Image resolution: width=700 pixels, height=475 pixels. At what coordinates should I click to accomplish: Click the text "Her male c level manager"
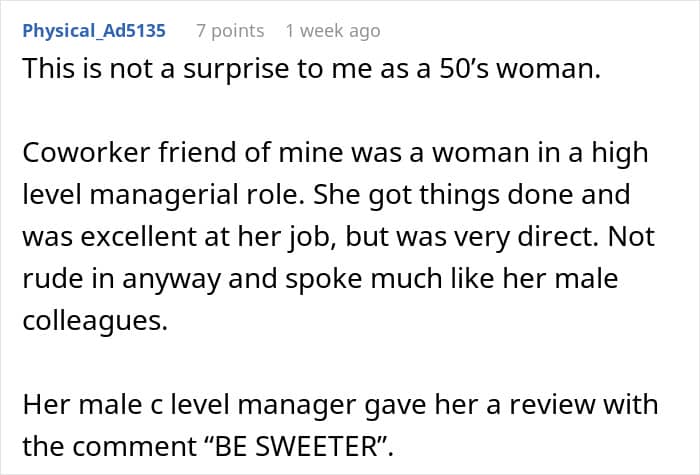[190, 404]
